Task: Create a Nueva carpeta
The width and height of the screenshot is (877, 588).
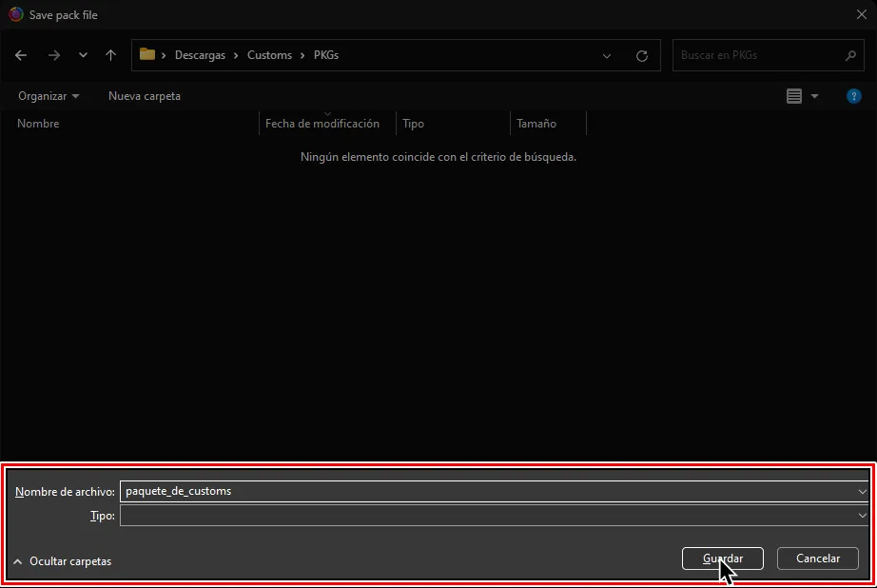Action: (145, 96)
